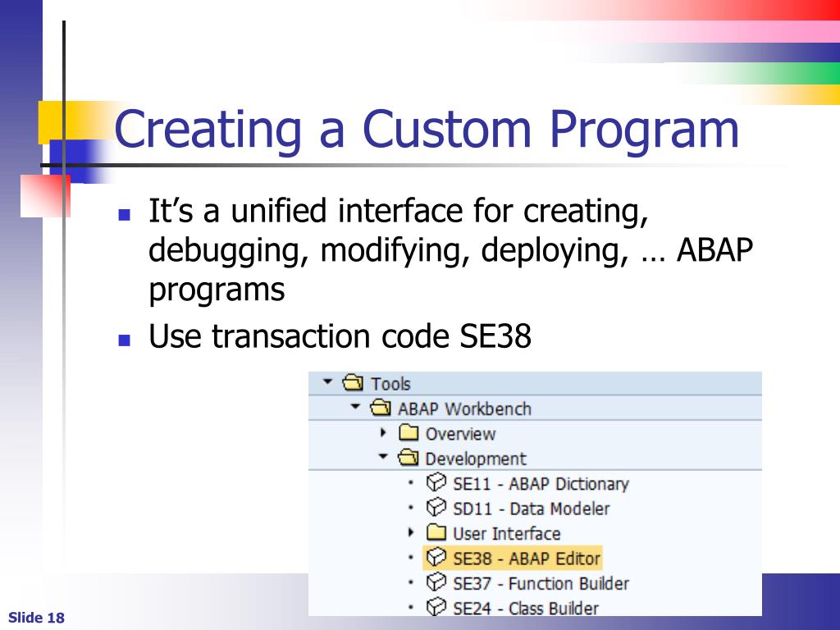840x630 pixels.
Task: Open the ABAP Workbench folder icon
Action: 381,408
